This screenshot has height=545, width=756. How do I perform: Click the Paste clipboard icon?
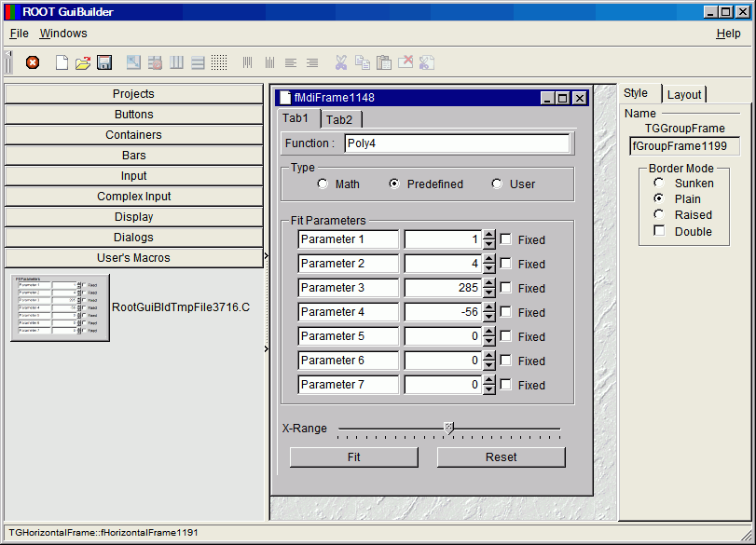click(384, 62)
